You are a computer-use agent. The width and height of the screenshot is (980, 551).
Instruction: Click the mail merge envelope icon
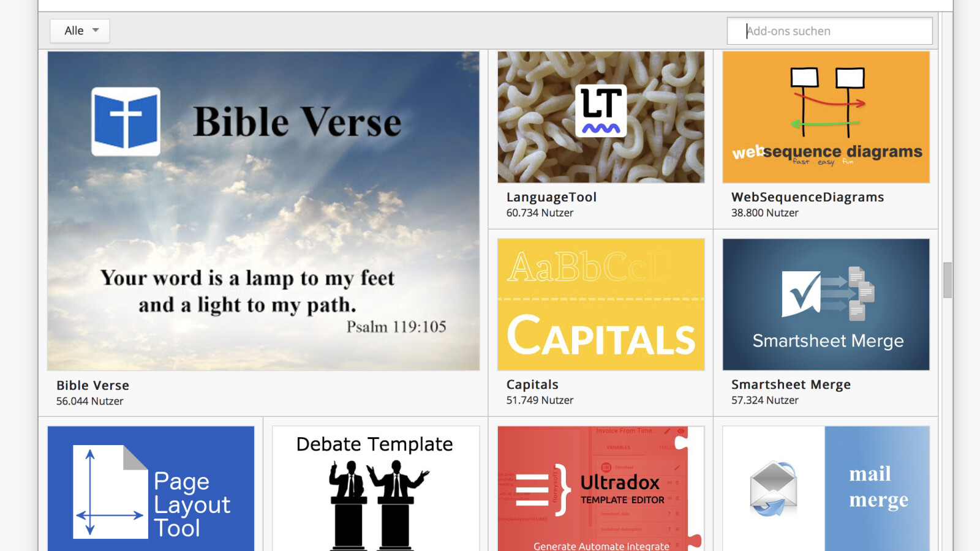[774, 489]
